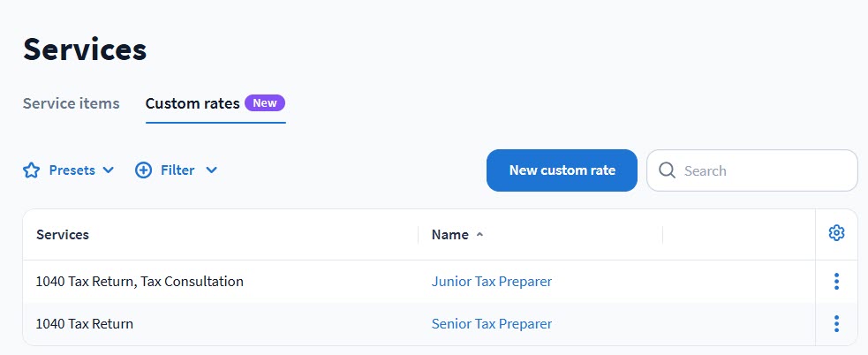Expand the Filter dropdown chevron
The height and width of the screenshot is (355, 868).
click(211, 170)
